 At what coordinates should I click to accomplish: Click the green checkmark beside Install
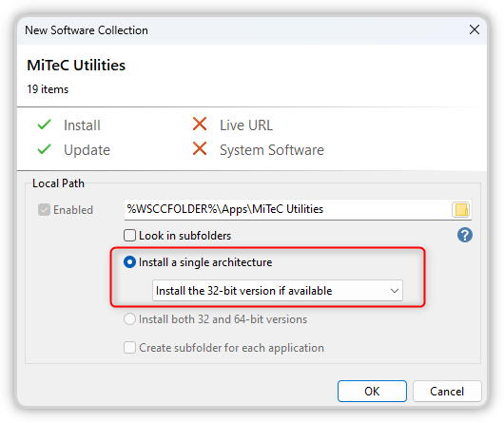[x=44, y=125]
